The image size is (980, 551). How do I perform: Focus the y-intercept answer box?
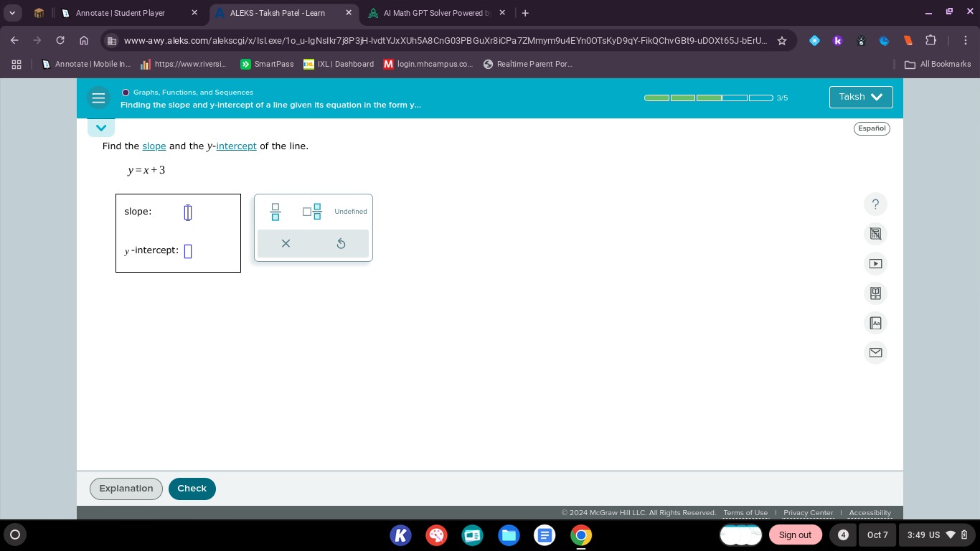point(188,251)
